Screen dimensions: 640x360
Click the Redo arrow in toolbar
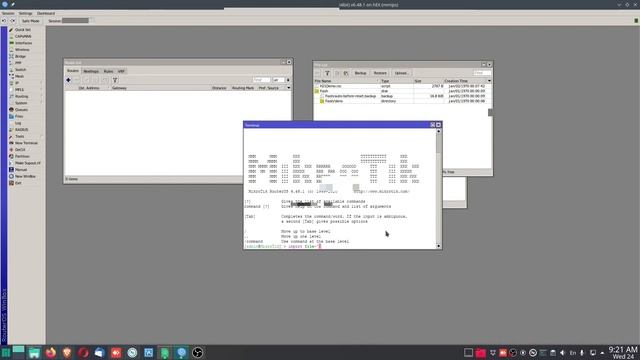click(x=13, y=21)
